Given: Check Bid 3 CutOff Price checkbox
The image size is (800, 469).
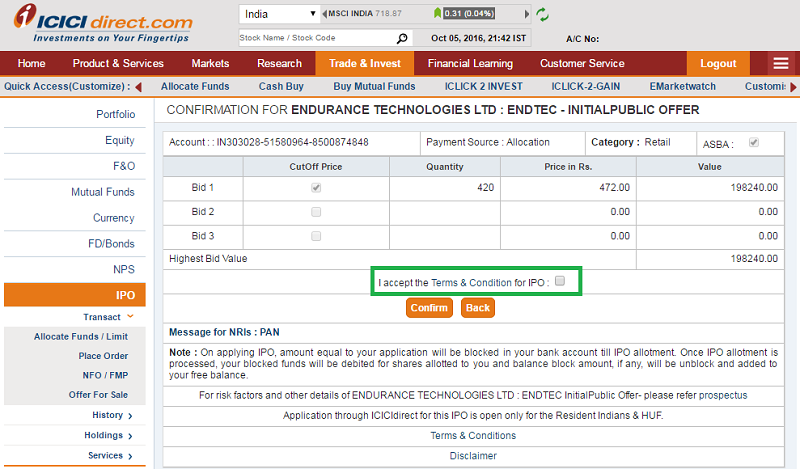Looking at the screenshot, I should pos(316,236).
